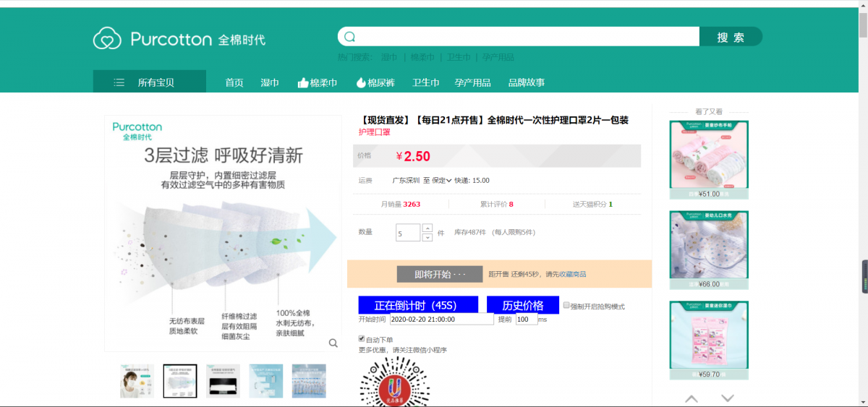Screen dimensions: 868x407
Task: Click hot search link 棉柔巾
Action: 422,57
